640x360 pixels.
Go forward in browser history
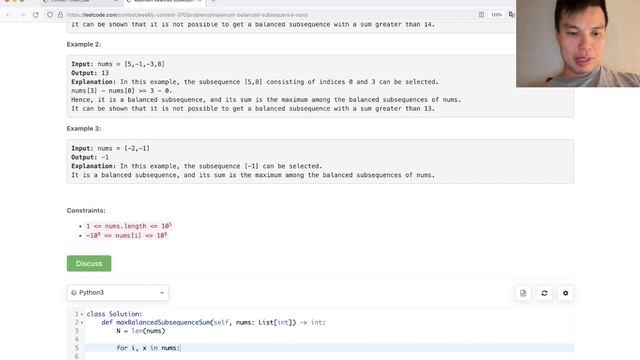click(22, 15)
